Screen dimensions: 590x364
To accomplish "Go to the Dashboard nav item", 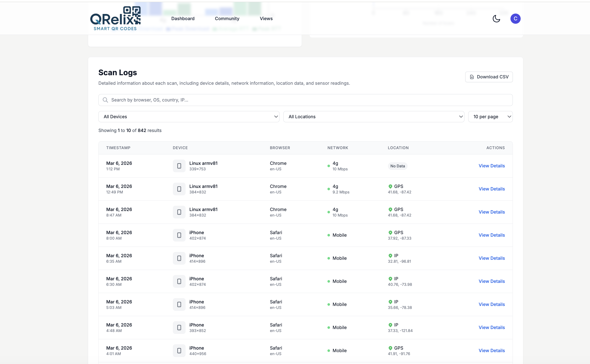I will [183, 18].
